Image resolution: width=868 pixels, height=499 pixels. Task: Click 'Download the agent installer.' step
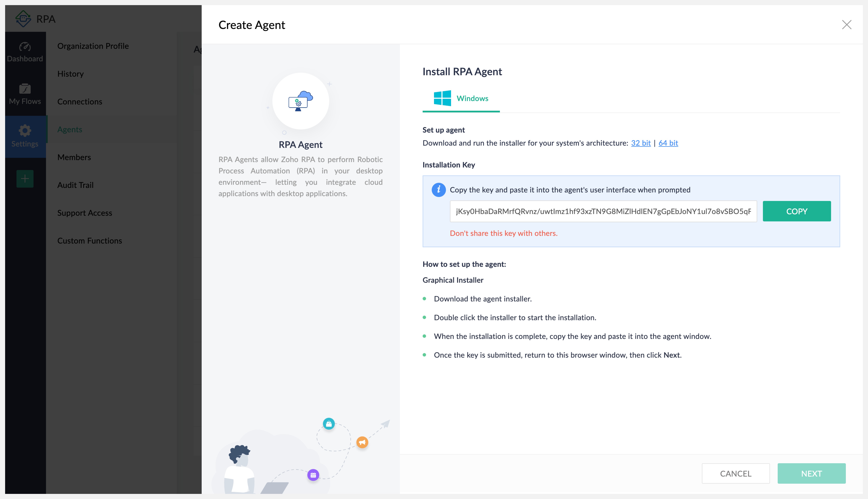(483, 299)
